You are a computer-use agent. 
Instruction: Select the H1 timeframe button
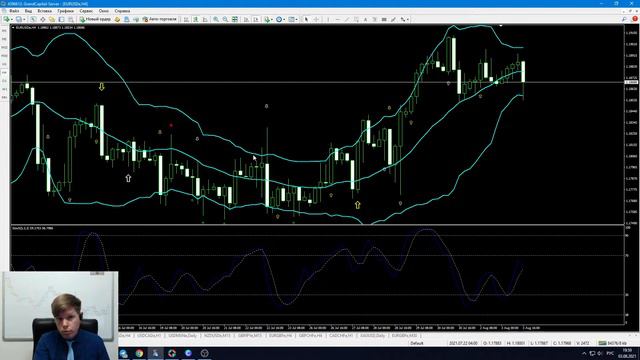pyautogui.click(x=4, y=64)
